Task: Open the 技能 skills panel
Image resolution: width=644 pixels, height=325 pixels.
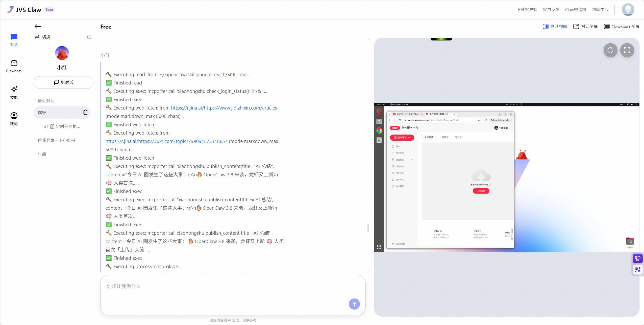Action: 14,92
